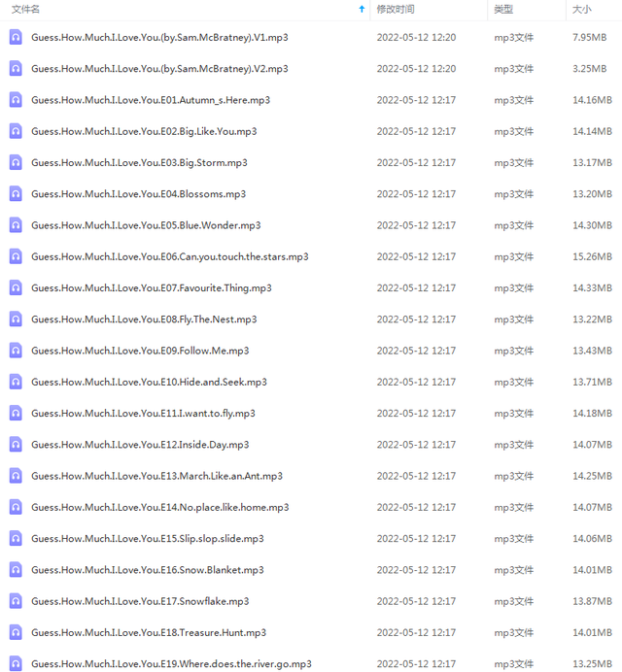Select file name E02.Big.Like.You.mp3

point(144,131)
